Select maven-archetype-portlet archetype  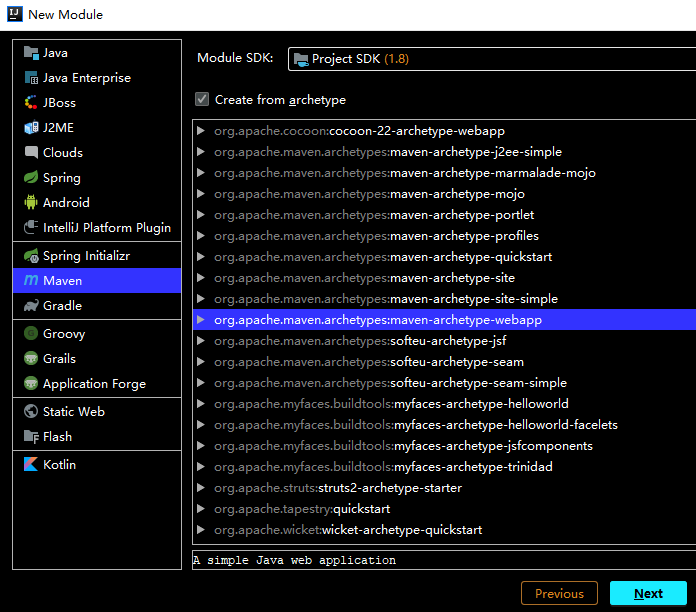pyautogui.click(x=444, y=214)
